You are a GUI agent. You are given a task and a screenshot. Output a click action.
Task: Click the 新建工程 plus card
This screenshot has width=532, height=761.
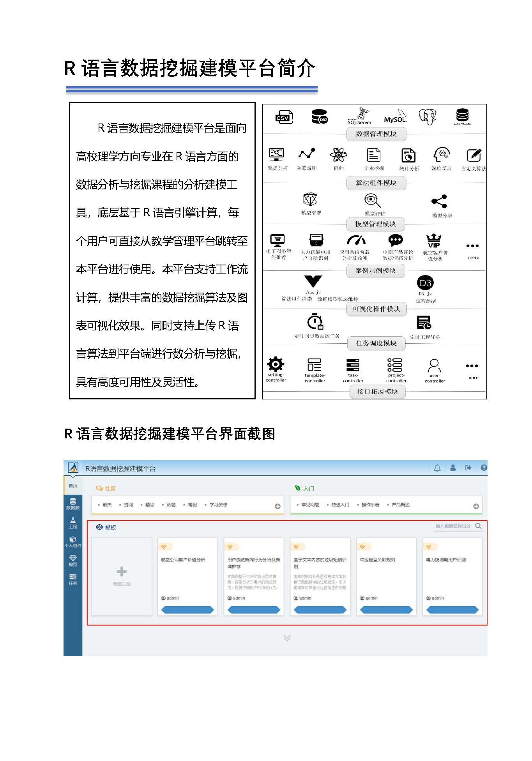coord(122,576)
